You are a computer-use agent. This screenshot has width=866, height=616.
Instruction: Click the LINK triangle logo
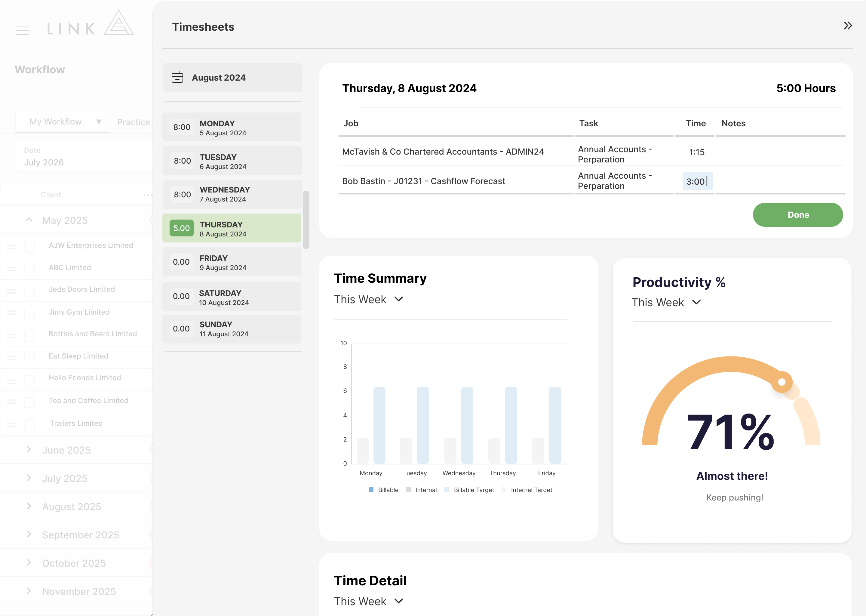[119, 22]
